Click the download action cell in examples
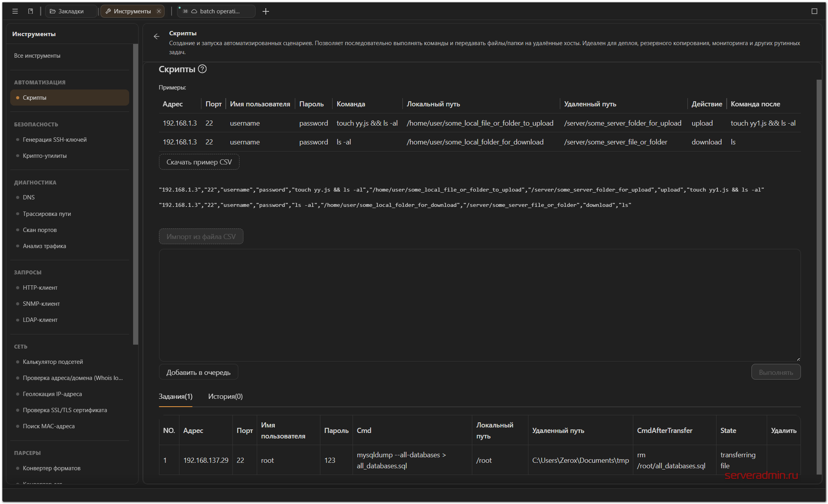Screen dimensions: 828x504 coord(707,142)
